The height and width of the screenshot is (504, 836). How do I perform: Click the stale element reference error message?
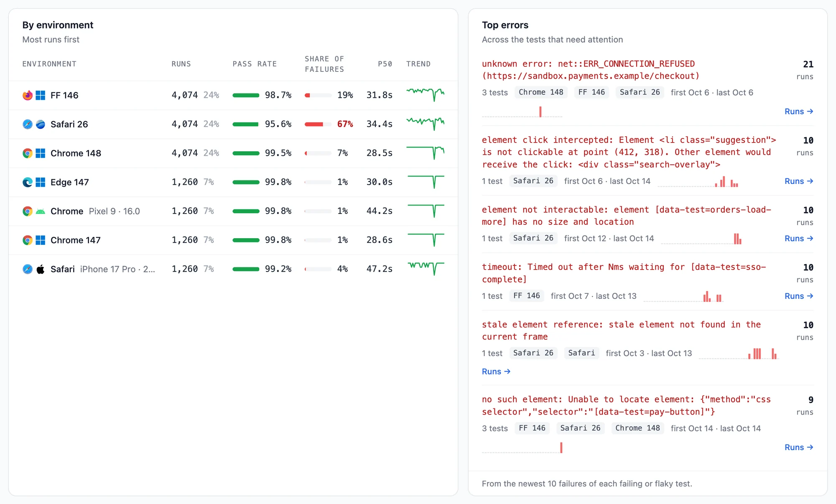pyautogui.click(x=622, y=331)
